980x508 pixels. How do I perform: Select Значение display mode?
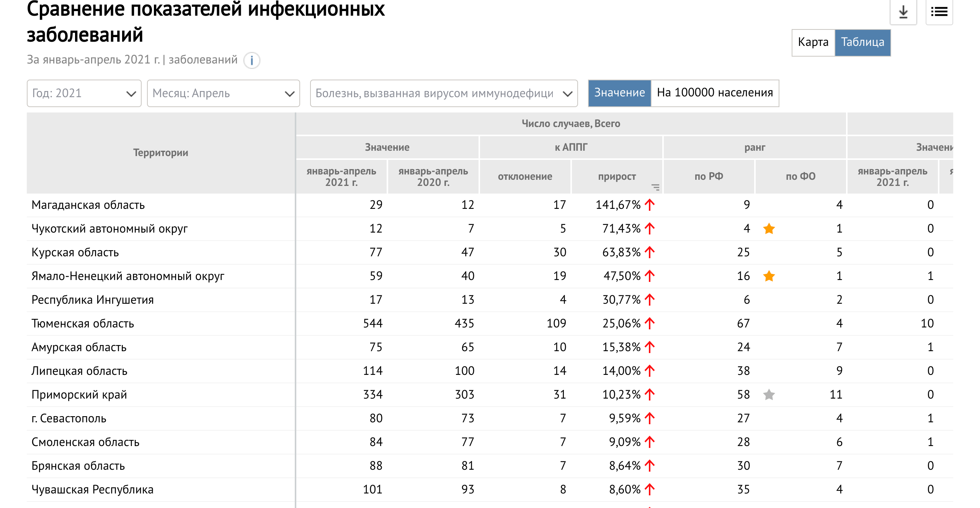click(x=619, y=93)
